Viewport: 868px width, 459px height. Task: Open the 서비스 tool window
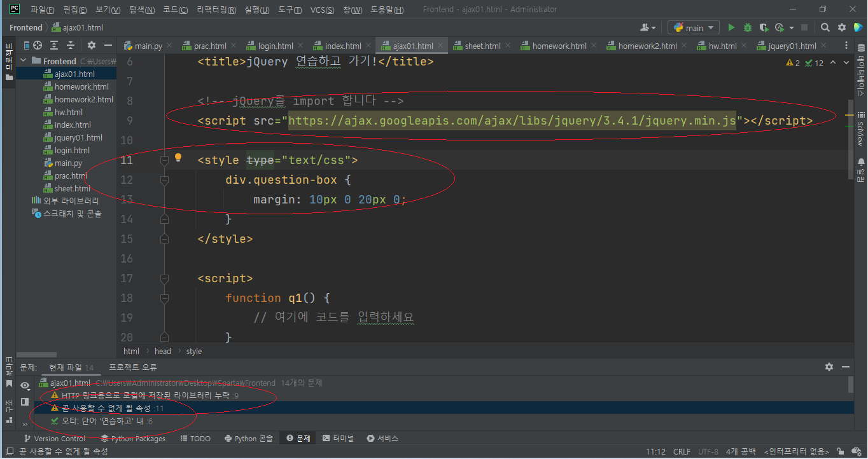coord(382,439)
